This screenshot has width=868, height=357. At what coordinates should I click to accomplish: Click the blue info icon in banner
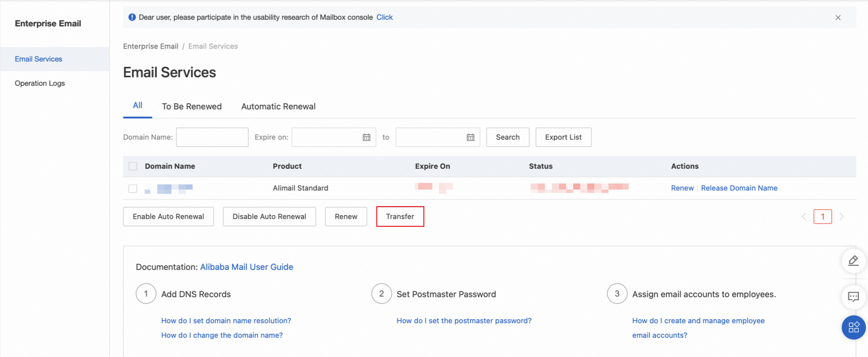tap(132, 17)
